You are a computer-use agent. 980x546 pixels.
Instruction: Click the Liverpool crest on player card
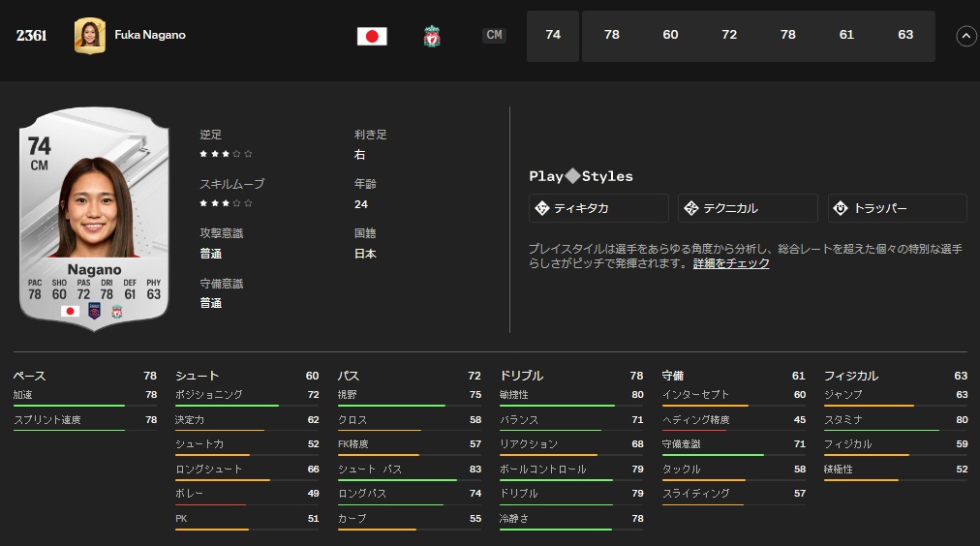point(117,311)
